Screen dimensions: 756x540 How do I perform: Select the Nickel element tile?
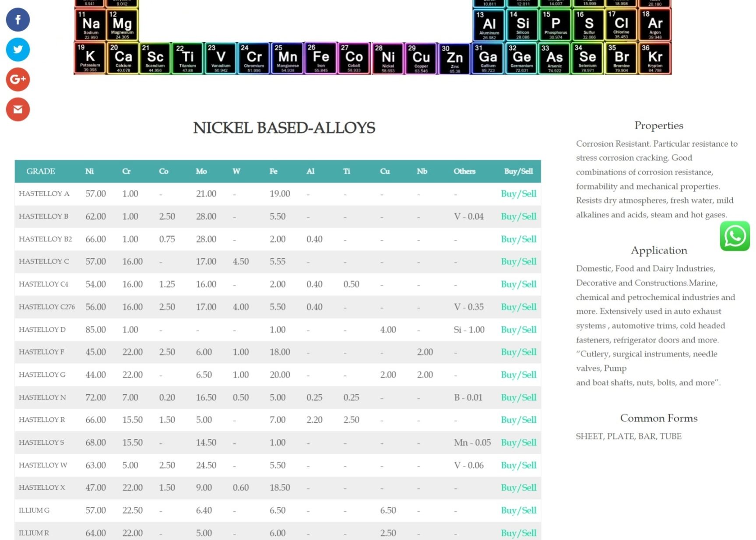tap(387, 59)
